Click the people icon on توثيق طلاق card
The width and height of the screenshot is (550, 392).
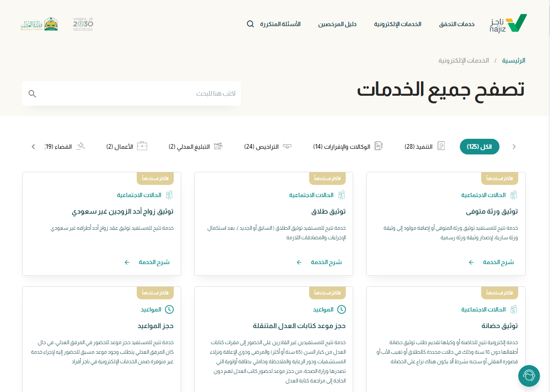pyautogui.click(x=342, y=195)
